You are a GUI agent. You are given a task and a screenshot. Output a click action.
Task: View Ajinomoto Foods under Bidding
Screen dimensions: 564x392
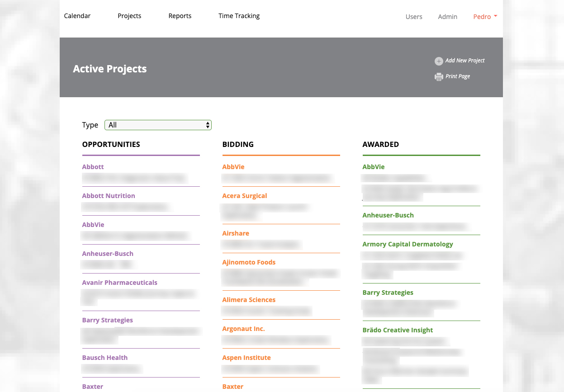click(x=249, y=262)
